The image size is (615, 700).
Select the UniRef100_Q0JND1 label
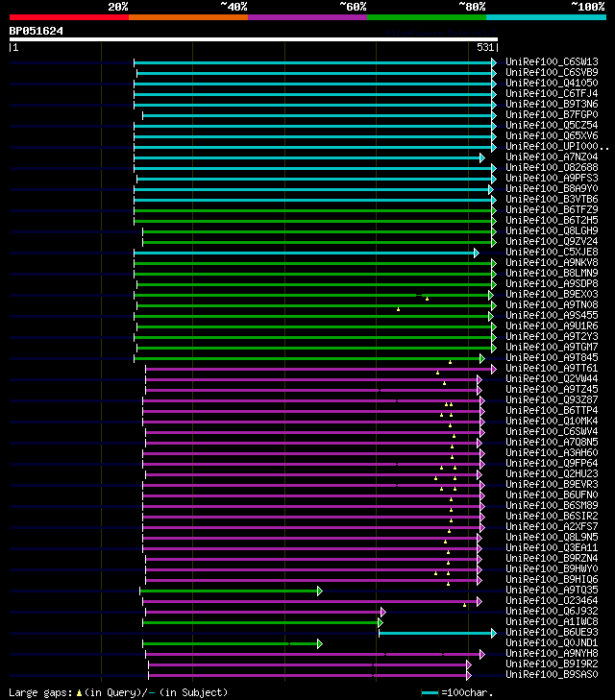coord(552,642)
